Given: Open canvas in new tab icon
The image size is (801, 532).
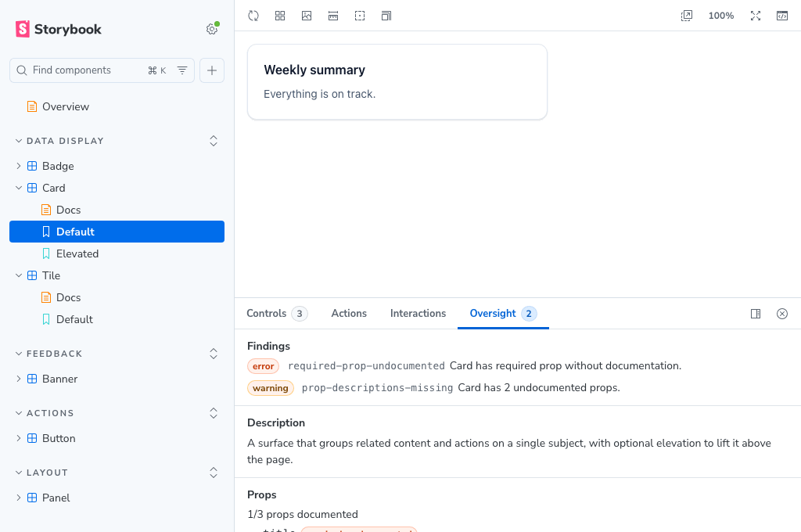Looking at the screenshot, I should coord(687,16).
